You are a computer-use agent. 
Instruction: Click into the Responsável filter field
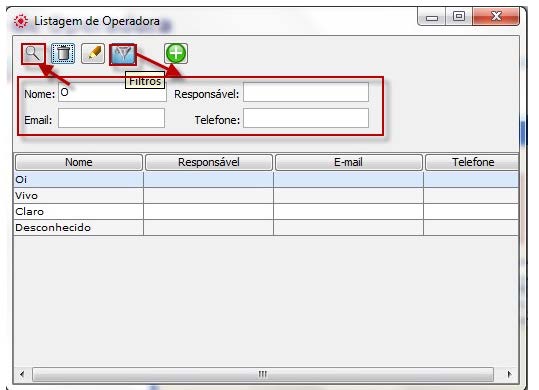(306, 92)
